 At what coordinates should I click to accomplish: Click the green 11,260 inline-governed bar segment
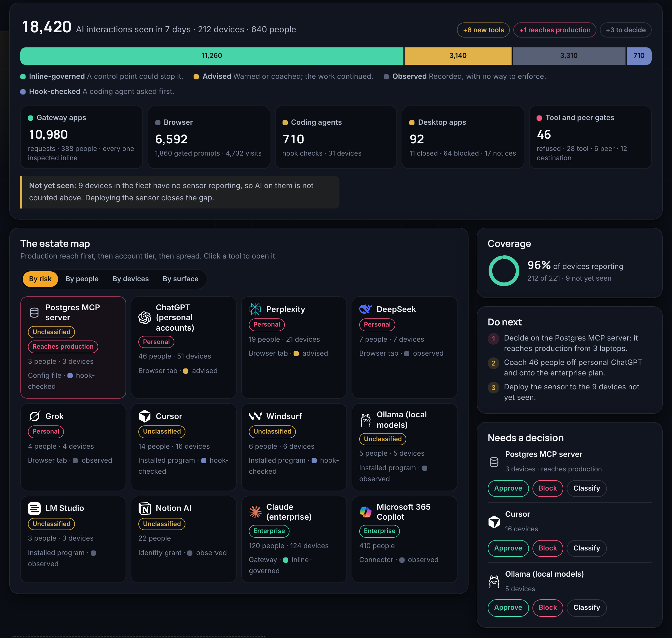click(x=212, y=56)
